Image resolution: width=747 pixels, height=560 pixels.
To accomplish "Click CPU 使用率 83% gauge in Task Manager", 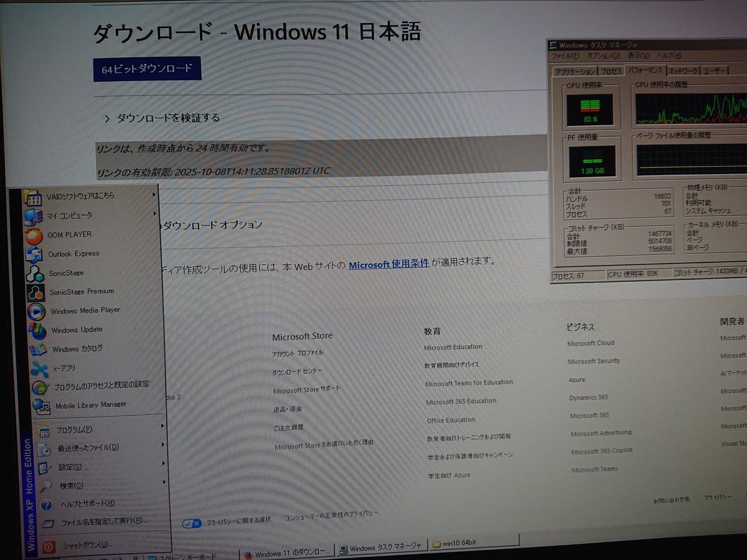I will [590, 110].
